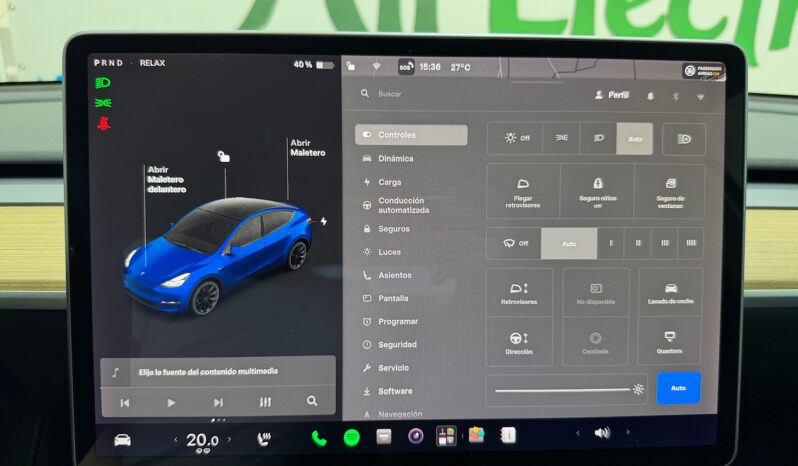
Task: Open the Controles menu section
Action: coord(411,135)
